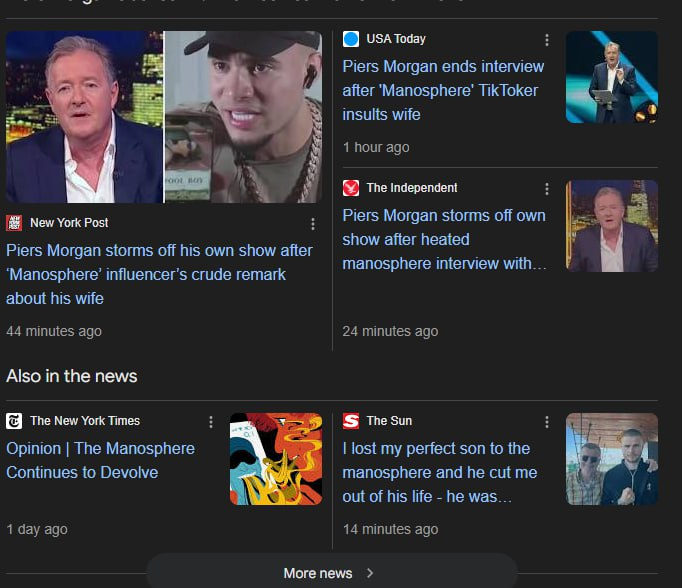Click the '1 hour ago' timestamp
The width and height of the screenshot is (682, 588).
click(x=376, y=147)
